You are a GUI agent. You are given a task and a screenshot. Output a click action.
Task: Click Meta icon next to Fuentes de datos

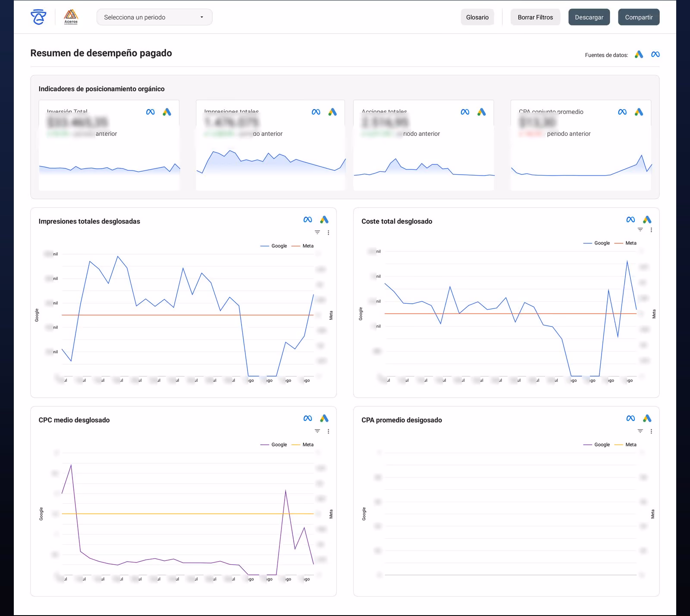click(x=655, y=54)
